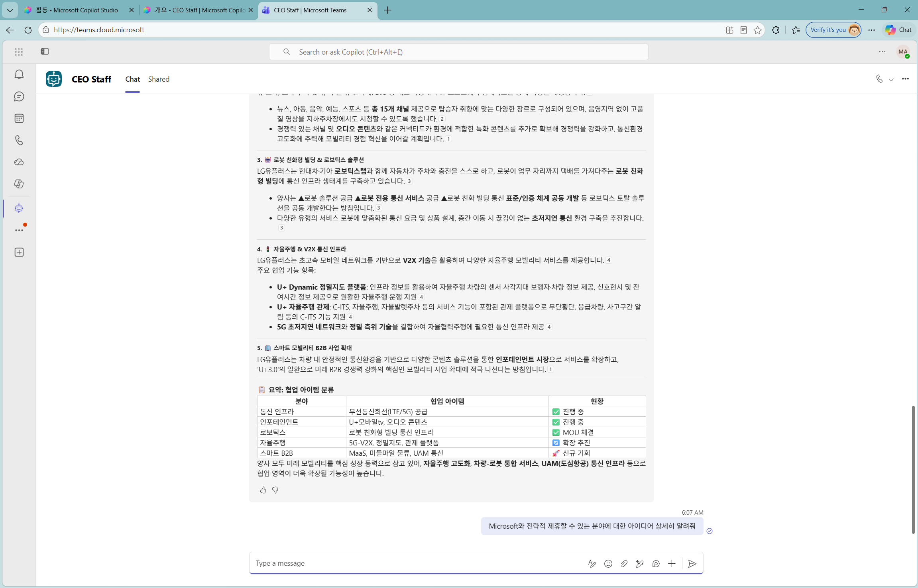Viewport: 918px width, 588px height.
Task: Open browser split screen icon
Action: [x=729, y=30]
